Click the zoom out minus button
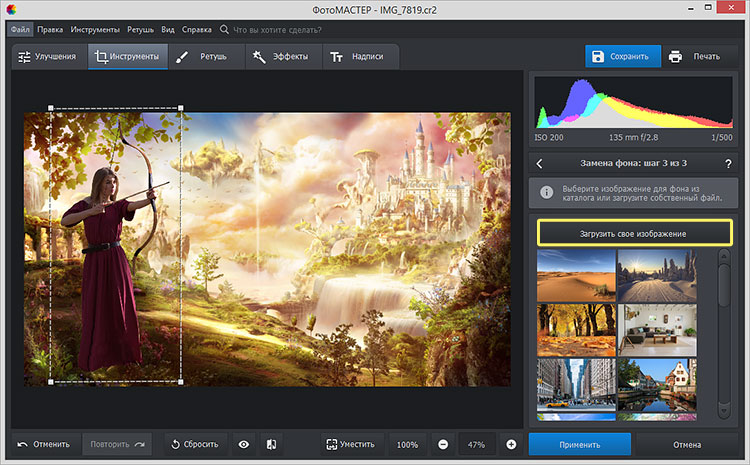 pos(443,444)
